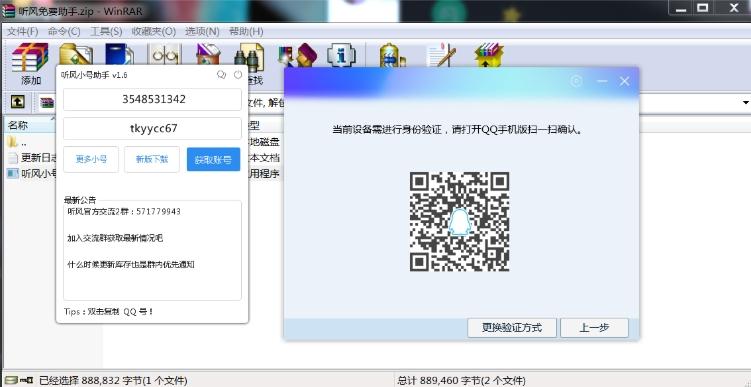This screenshot has height=387, width=751.
Task: Minimize the QQ verification dialog
Action: tap(602, 81)
